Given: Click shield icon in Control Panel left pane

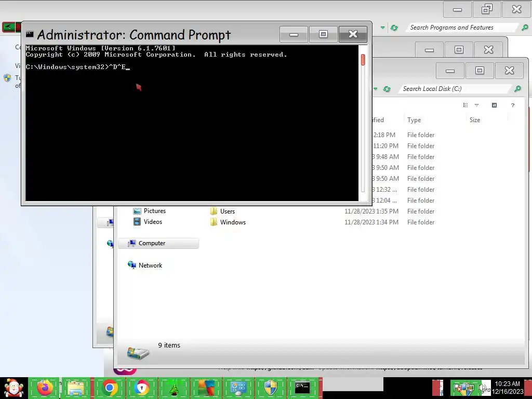Looking at the screenshot, I should click(7, 78).
